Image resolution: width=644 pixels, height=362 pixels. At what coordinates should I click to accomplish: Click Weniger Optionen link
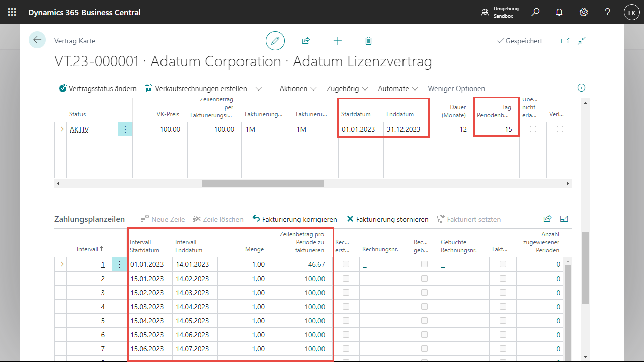456,88
